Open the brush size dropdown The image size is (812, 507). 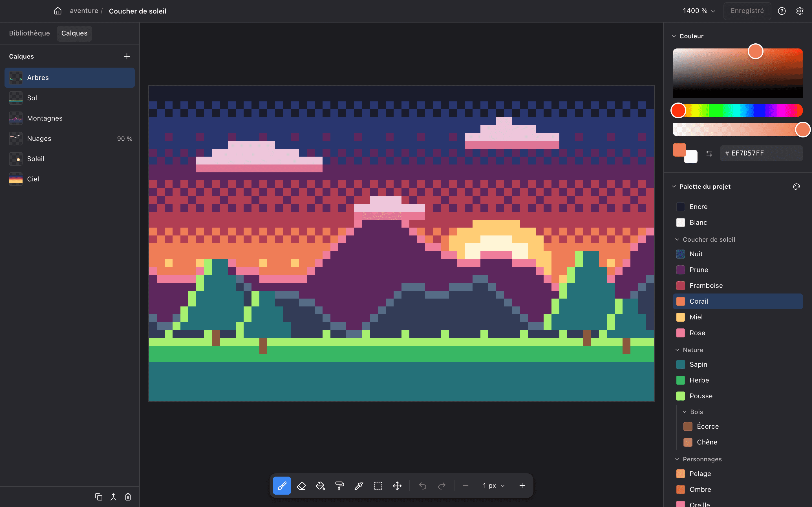[x=494, y=486]
